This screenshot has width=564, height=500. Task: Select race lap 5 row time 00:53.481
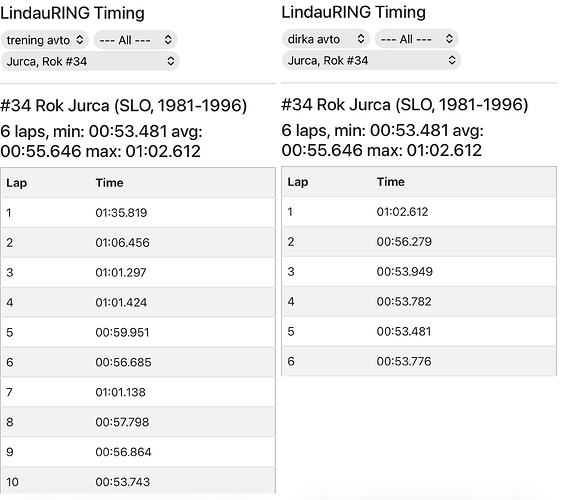click(x=419, y=331)
